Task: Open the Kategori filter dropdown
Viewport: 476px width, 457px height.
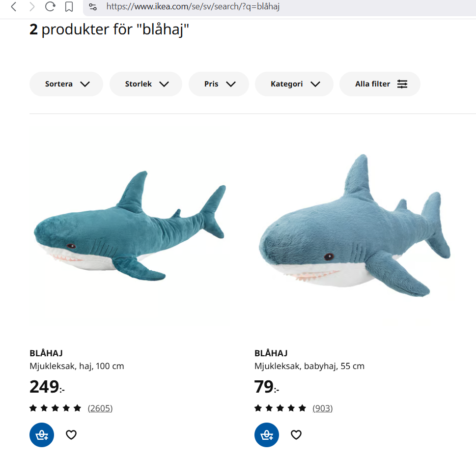Action: click(x=294, y=84)
